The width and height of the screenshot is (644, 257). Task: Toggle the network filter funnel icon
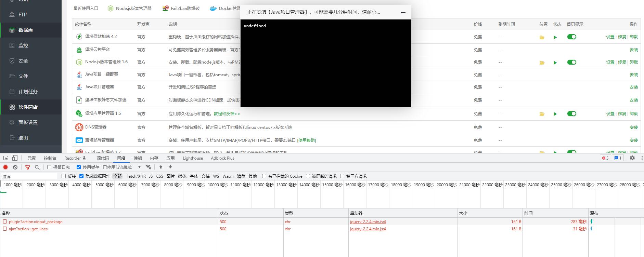[28, 167]
